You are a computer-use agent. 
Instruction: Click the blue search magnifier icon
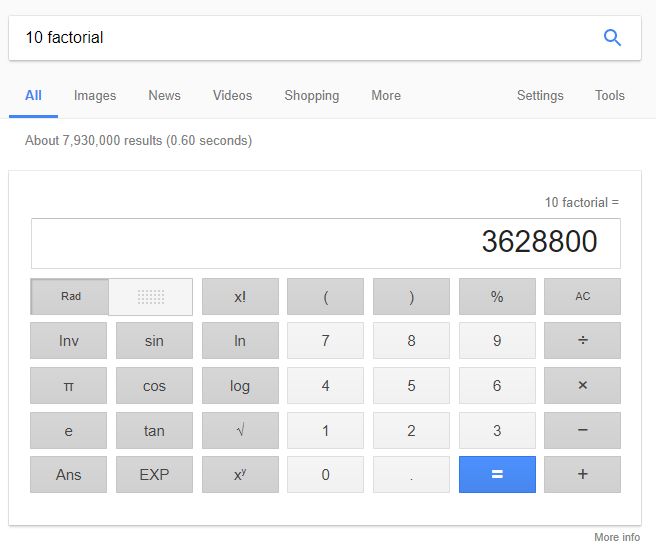(x=612, y=38)
